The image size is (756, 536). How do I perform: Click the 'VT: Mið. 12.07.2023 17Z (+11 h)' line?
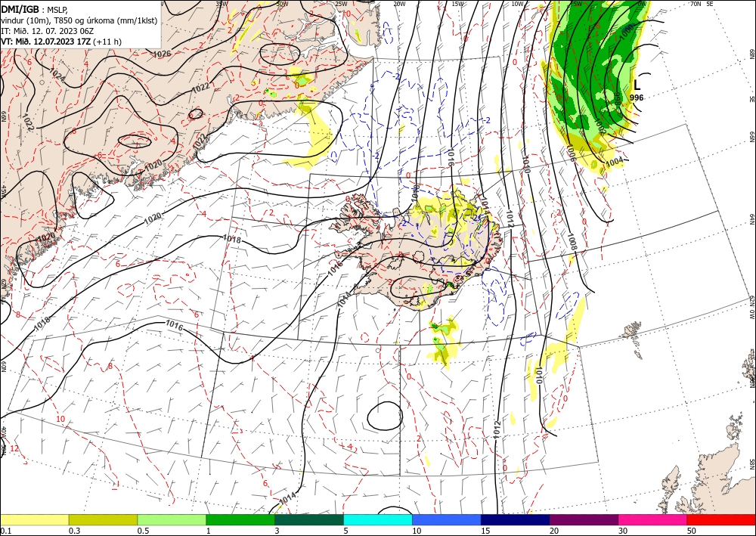[x=61, y=42]
